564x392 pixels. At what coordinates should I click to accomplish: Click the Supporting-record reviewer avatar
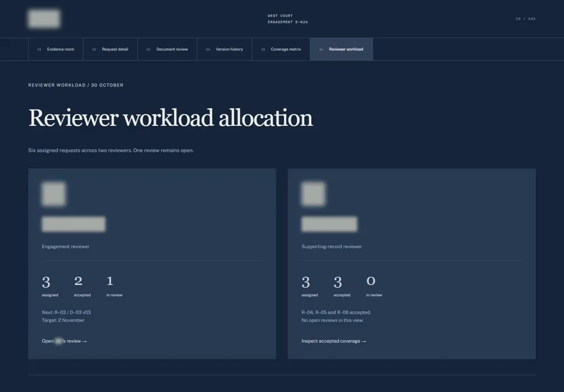click(x=313, y=194)
